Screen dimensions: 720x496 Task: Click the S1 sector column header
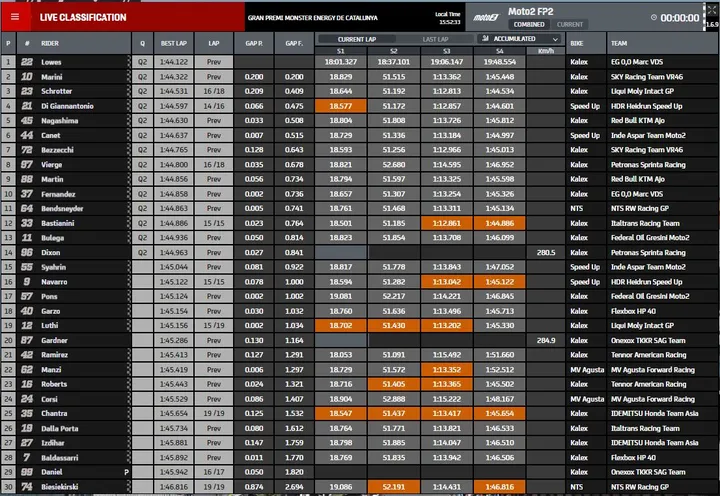(341, 51)
